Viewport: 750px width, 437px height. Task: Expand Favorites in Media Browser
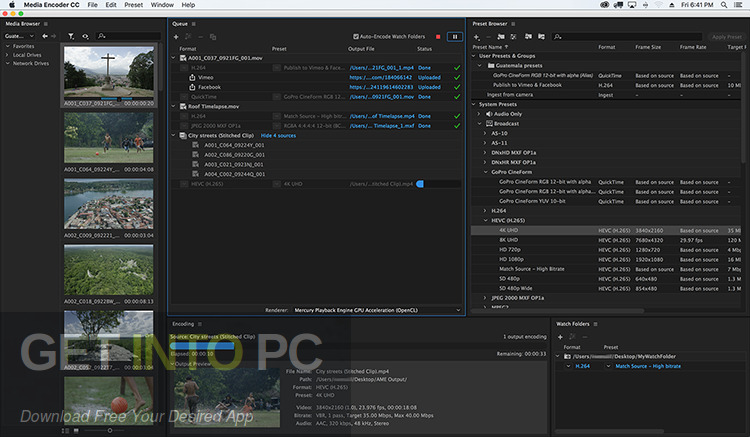tap(8, 46)
